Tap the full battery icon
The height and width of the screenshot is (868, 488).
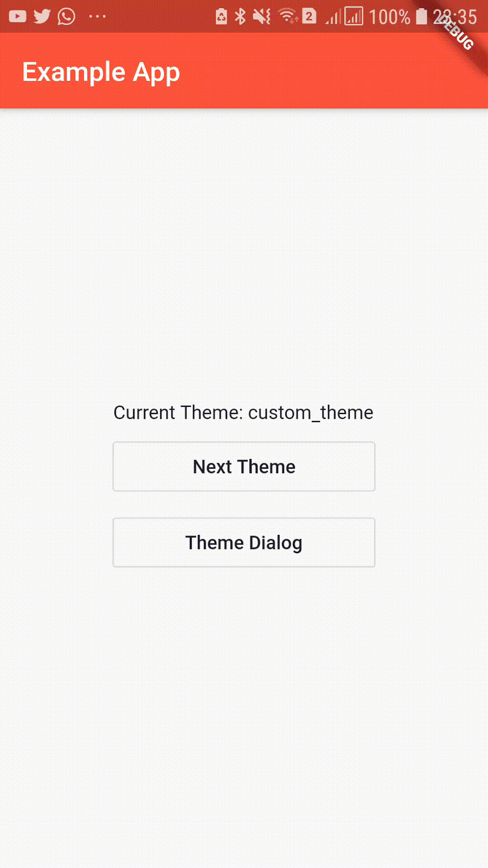tap(422, 16)
